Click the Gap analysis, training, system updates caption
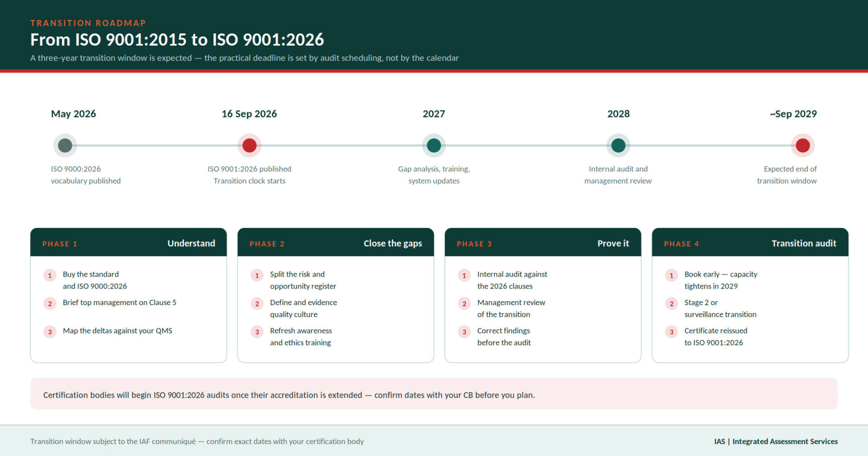The width and height of the screenshot is (868, 456). [x=434, y=175]
